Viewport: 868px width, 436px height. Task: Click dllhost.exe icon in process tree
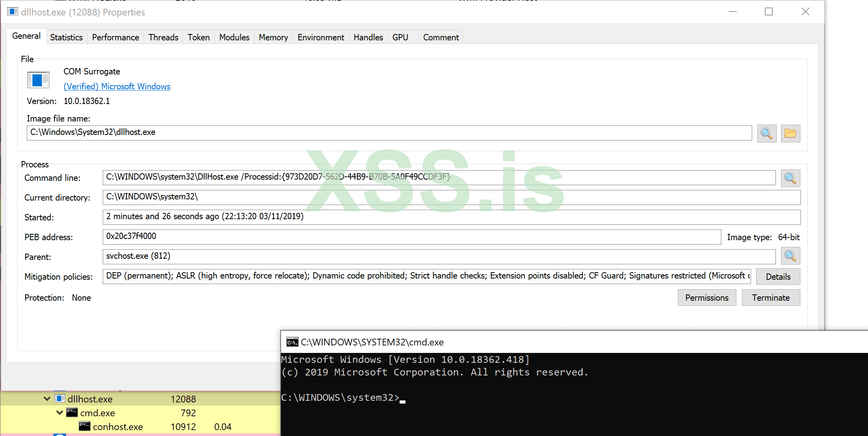click(60, 398)
